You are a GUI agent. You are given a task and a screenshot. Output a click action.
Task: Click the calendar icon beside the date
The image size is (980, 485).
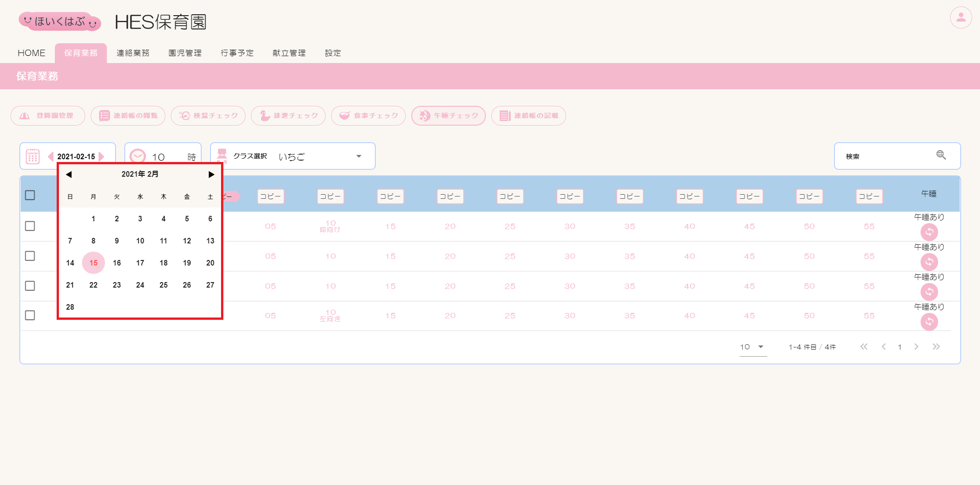33,156
